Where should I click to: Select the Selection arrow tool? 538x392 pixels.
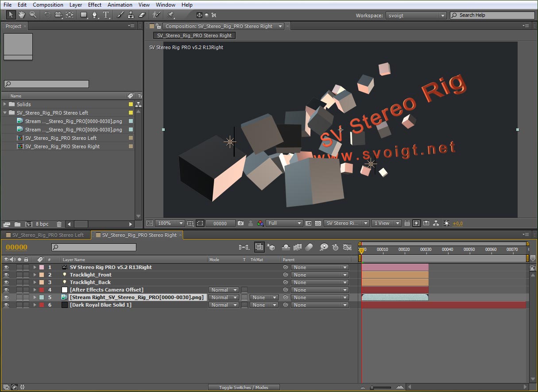pos(11,15)
